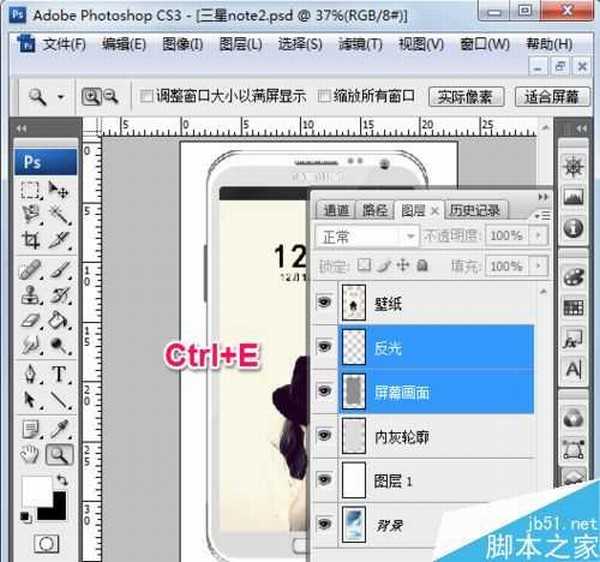
Task: Check the 缩放所有窗口 option
Action: click(324, 97)
